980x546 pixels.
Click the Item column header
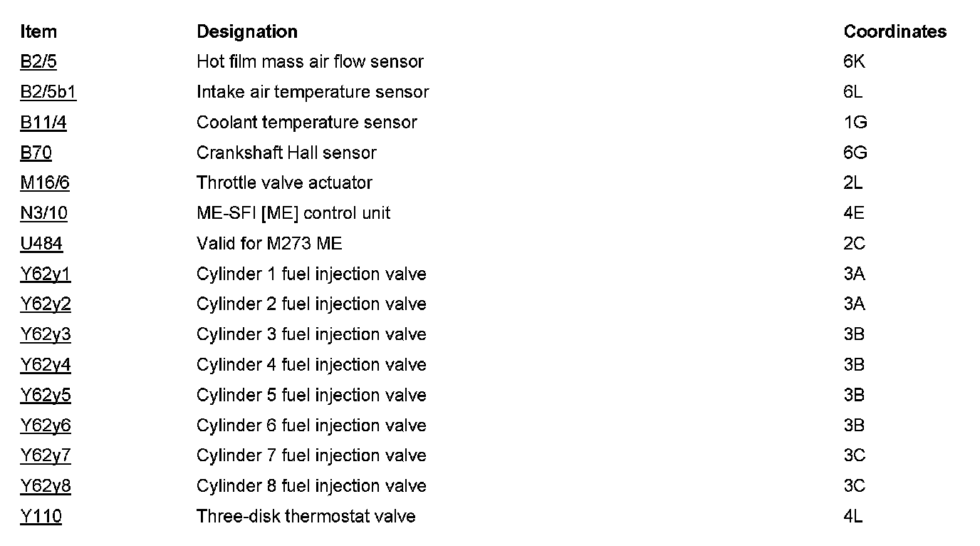click(38, 31)
